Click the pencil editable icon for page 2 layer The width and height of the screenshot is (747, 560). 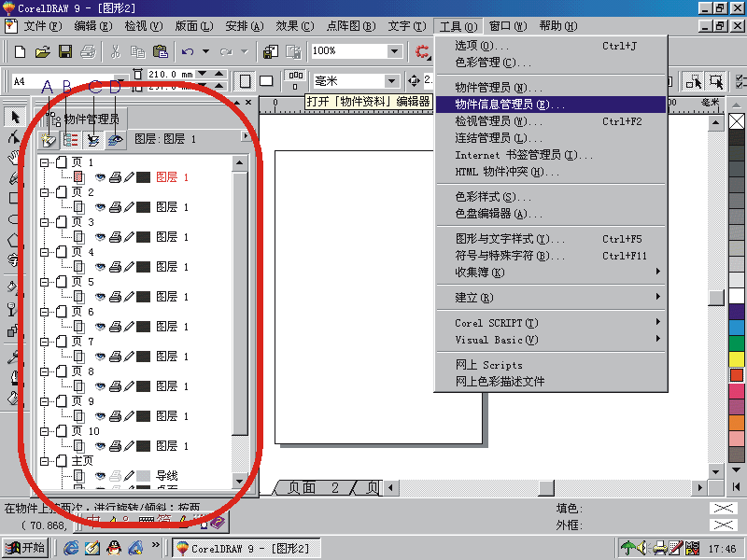pos(129,207)
